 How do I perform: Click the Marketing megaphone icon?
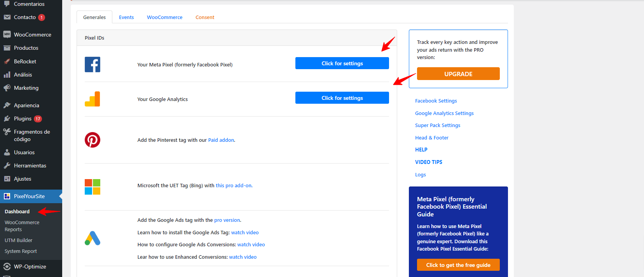7,88
